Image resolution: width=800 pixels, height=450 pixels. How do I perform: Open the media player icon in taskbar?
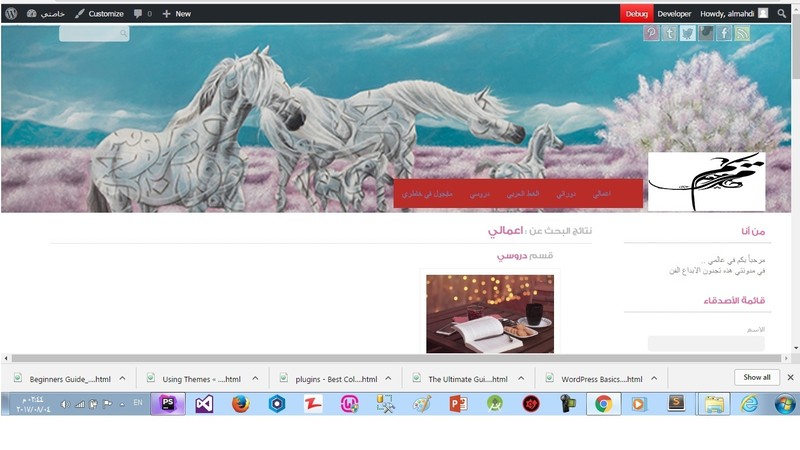638,404
